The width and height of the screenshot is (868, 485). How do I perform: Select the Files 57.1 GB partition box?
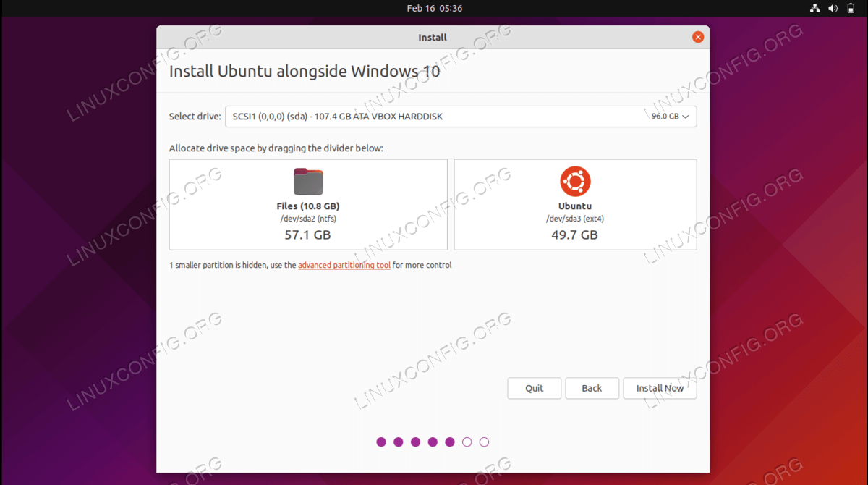[x=308, y=205]
